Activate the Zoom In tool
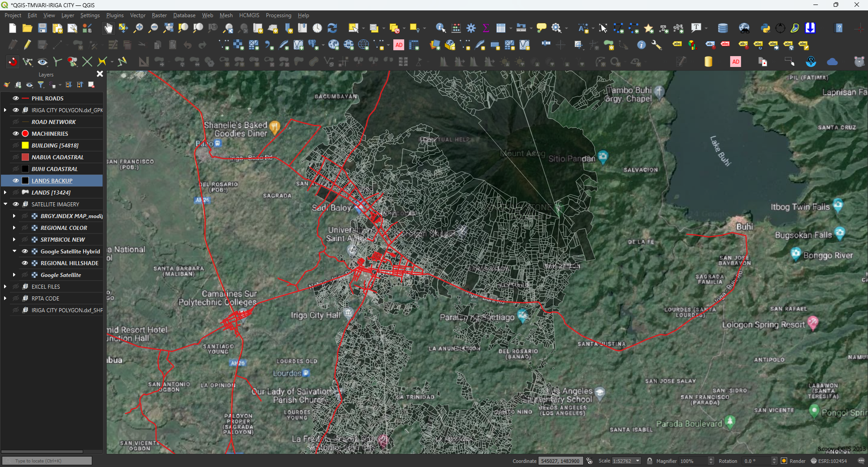The width and height of the screenshot is (868, 467). (138, 28)
